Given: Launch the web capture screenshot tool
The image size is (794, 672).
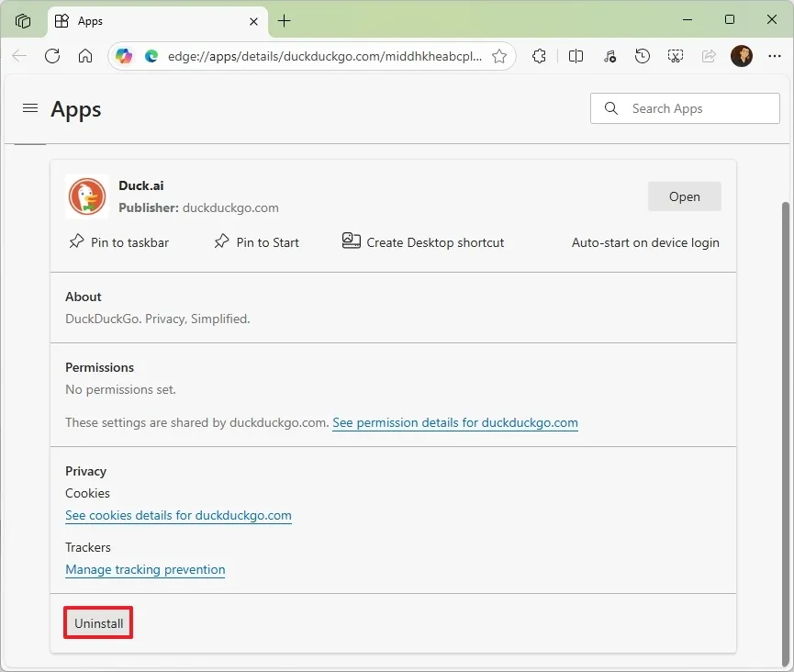Looking at the screenshot, I should (x=676, y=56).
